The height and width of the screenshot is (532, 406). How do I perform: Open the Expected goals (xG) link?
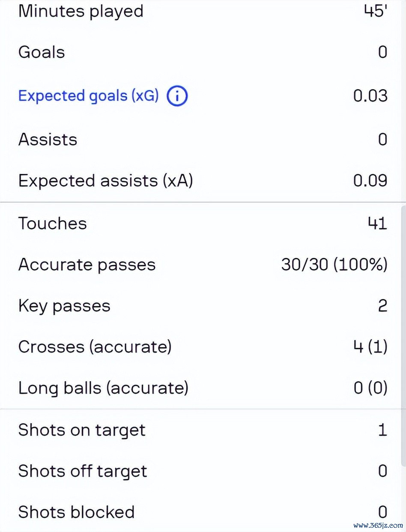pyautogui.click(x=89, y=96)
